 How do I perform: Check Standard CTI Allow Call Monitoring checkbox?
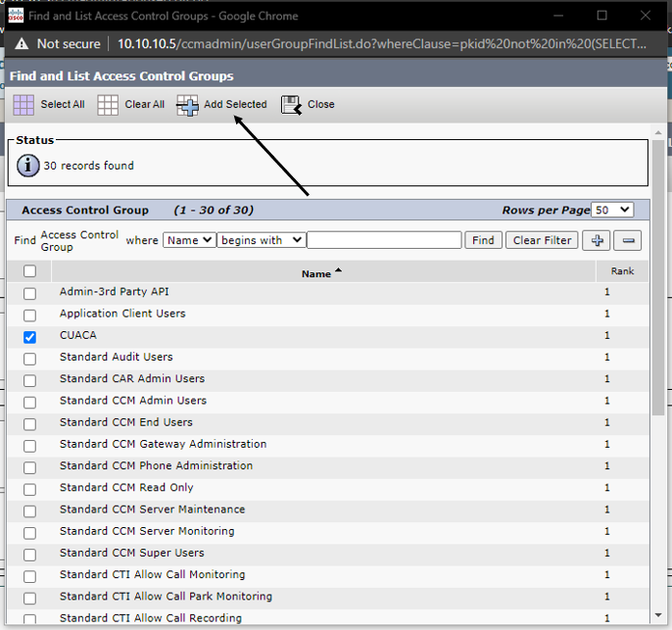pos(29,577)
